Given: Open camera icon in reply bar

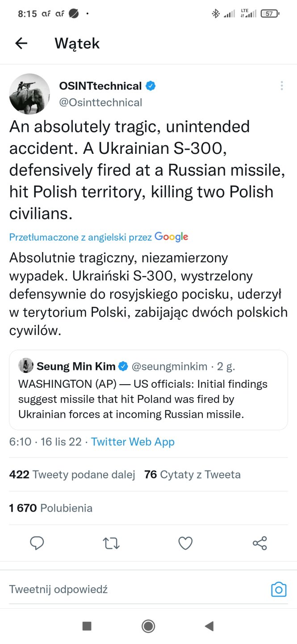Looking at the screenshot, I should [279, 589].
